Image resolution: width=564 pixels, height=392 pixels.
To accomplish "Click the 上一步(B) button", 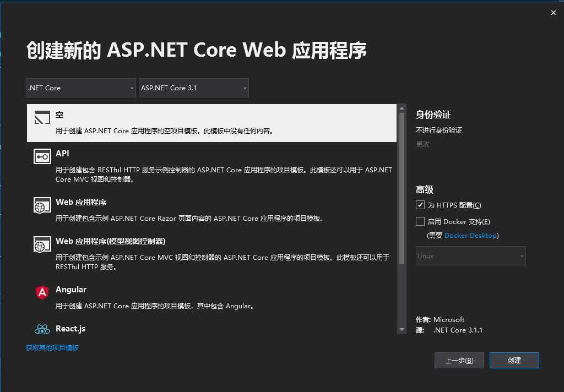I will tap(459, 361).
